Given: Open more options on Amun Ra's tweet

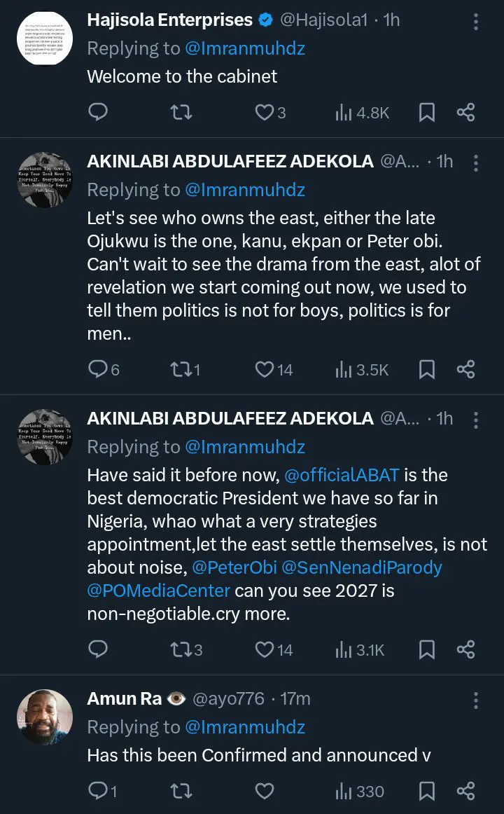Looking at the screenshot, I should click(x=476, y=700).
